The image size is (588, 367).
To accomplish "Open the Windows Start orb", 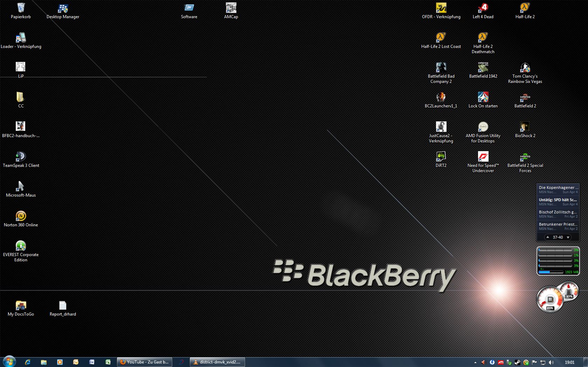I will pyautogui.click(x=9, y=362).
